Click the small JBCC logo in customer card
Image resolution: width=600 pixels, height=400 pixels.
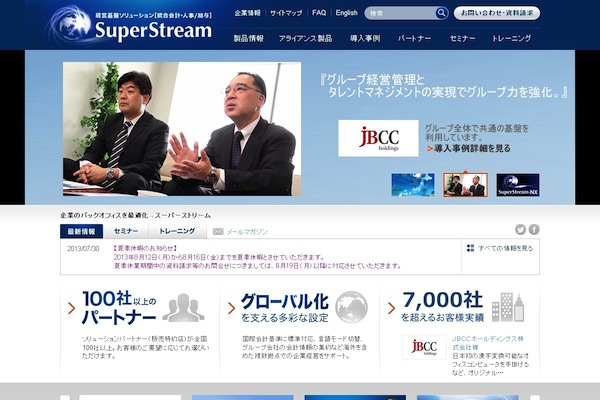click(424, 347)
